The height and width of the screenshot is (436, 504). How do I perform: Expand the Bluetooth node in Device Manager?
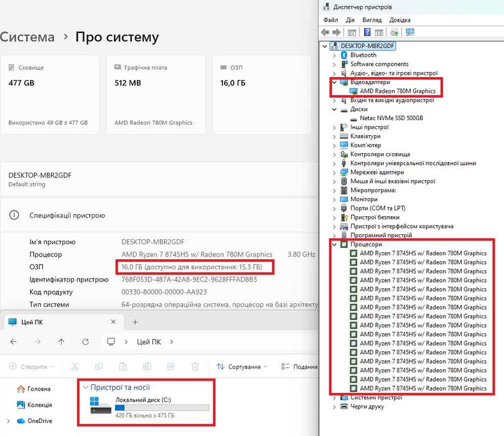(x=334, y=55)
